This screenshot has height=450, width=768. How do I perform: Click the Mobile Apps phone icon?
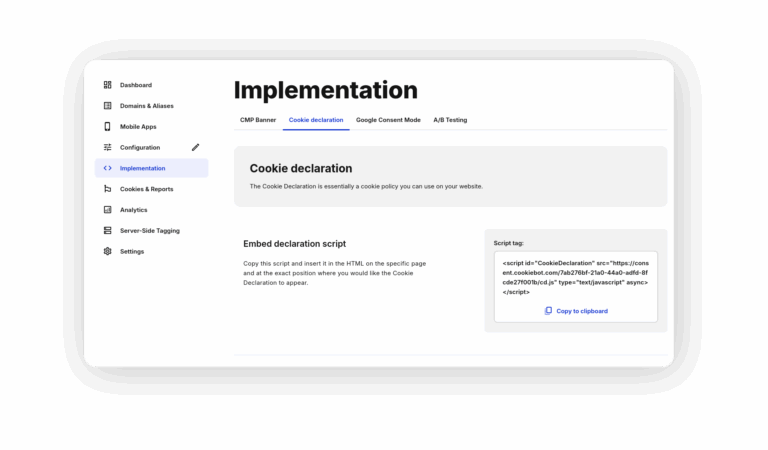107,126
